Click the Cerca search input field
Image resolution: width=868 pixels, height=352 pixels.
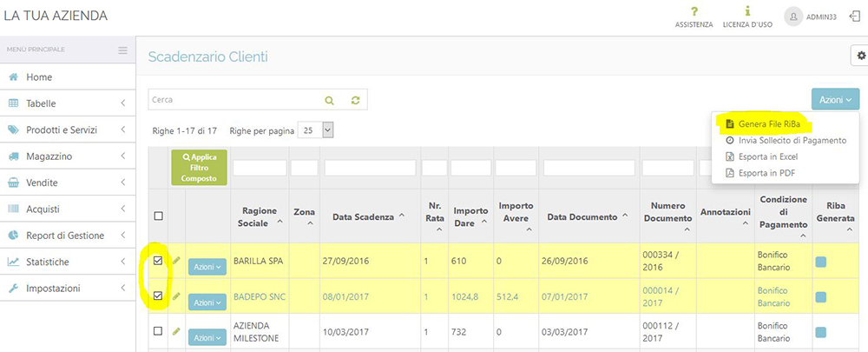[x=234, y=100]
